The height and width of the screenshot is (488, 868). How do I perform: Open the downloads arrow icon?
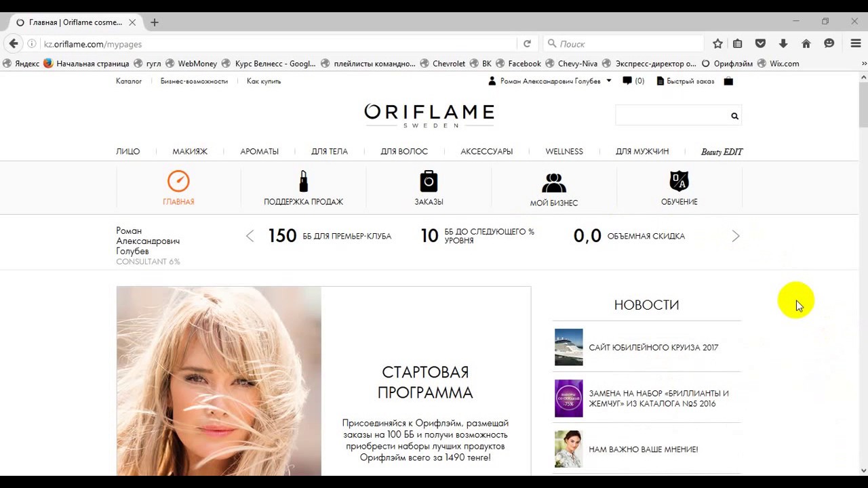click(x=783, y=43)
